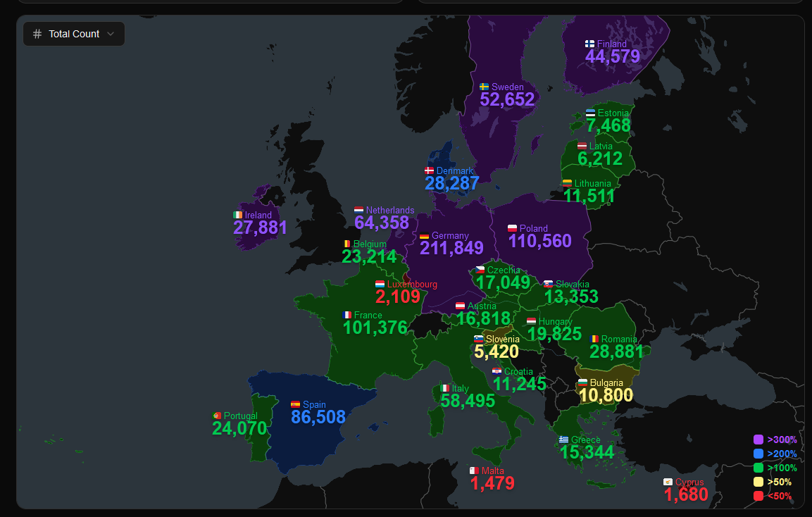Click Denmark's count 28,287

[452, 183]
